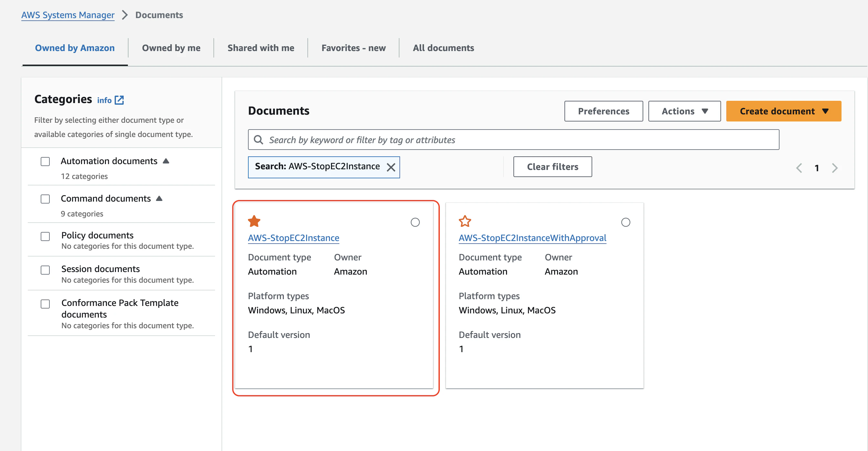Check the Automation documents checkbox
The height and width of the screenshot is (451, 868).
point(45,162)
